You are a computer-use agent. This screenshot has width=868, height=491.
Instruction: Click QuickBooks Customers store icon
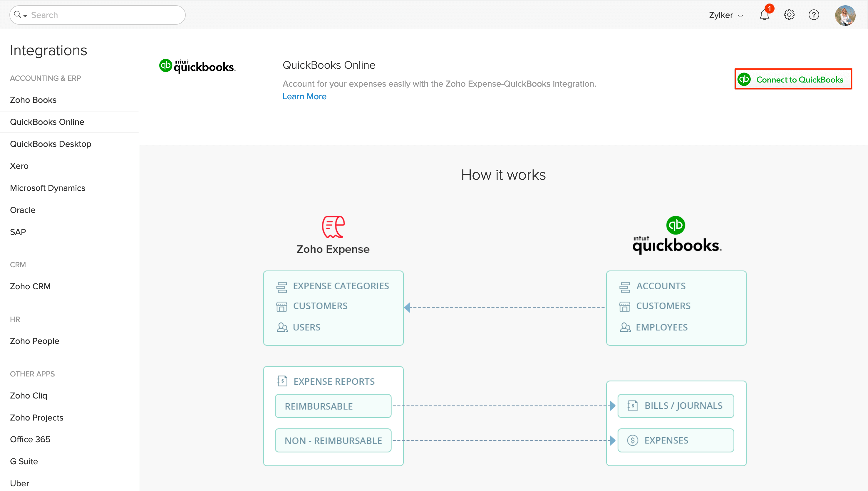[x=625, y=307]
